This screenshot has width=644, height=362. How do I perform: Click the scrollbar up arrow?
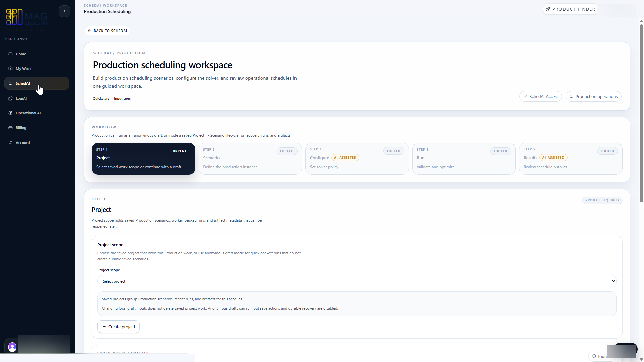tap(641, 21)
